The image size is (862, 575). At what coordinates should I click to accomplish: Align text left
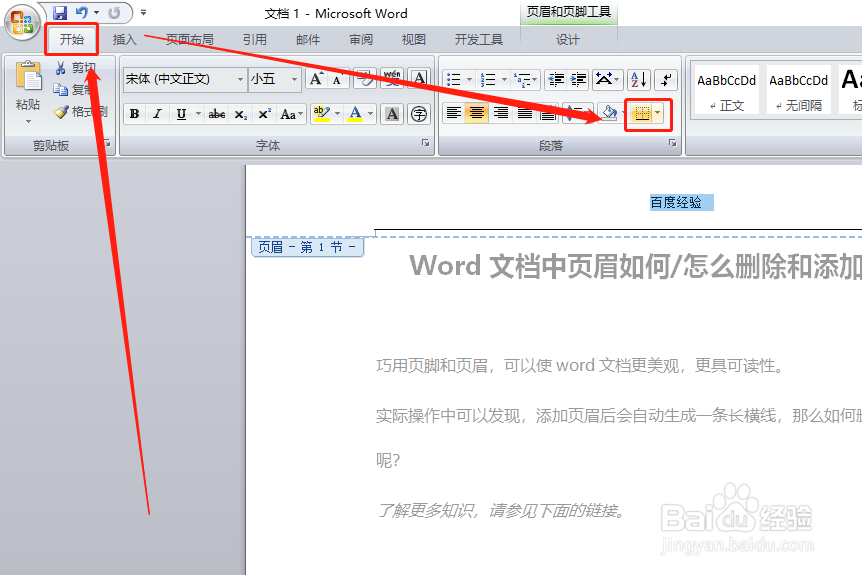454,114
